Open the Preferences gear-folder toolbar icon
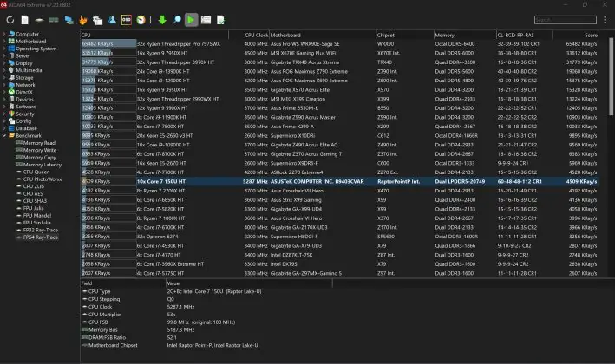Viewport: 615px width, 364px height. tap(97, 20)
